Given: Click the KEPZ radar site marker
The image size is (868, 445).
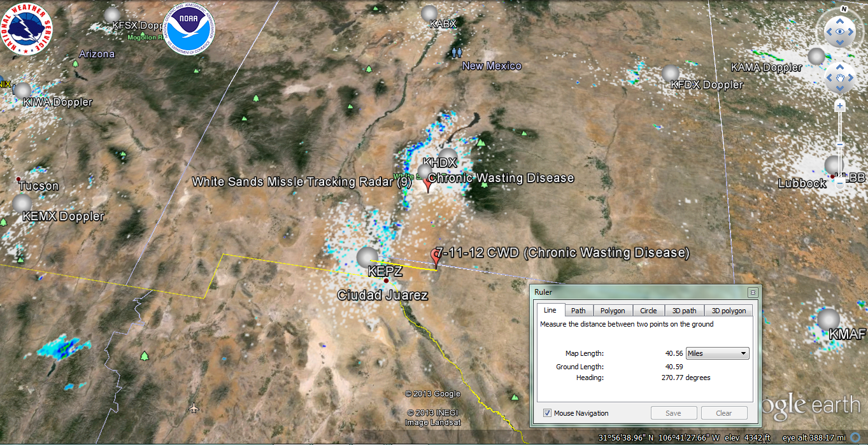Looking at the screenshot, I should (x=367, y=257).
